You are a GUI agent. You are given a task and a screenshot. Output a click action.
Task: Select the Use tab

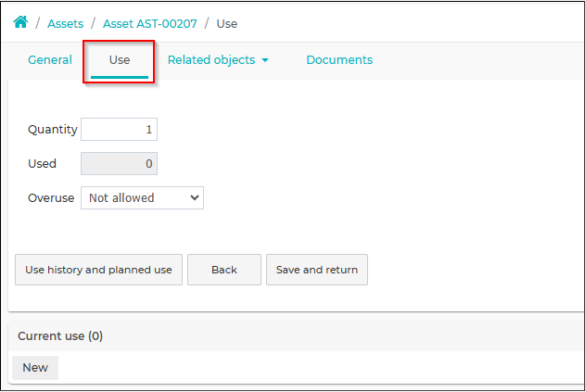120,60
